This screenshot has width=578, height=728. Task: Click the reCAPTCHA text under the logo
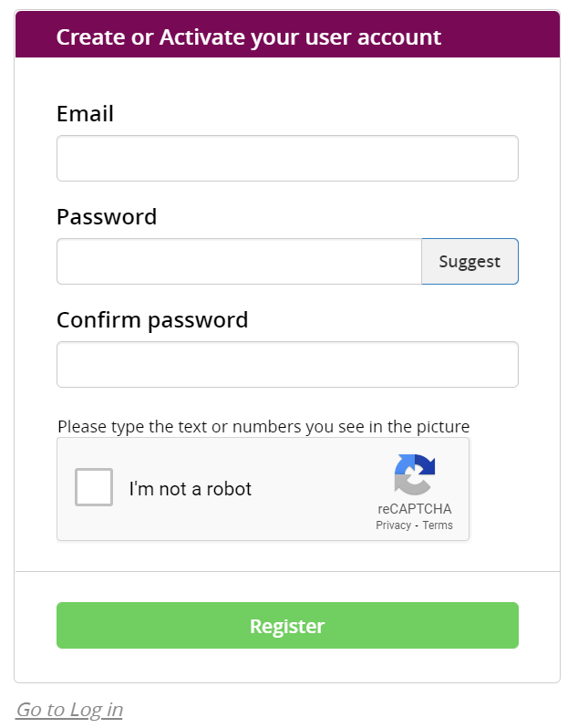click(415, 509)
